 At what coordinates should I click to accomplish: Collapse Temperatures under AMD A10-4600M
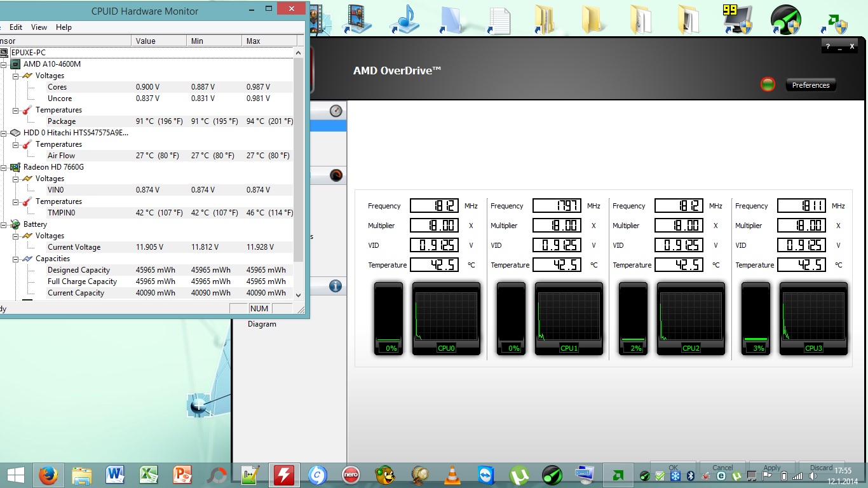click(x=15, y=110)
